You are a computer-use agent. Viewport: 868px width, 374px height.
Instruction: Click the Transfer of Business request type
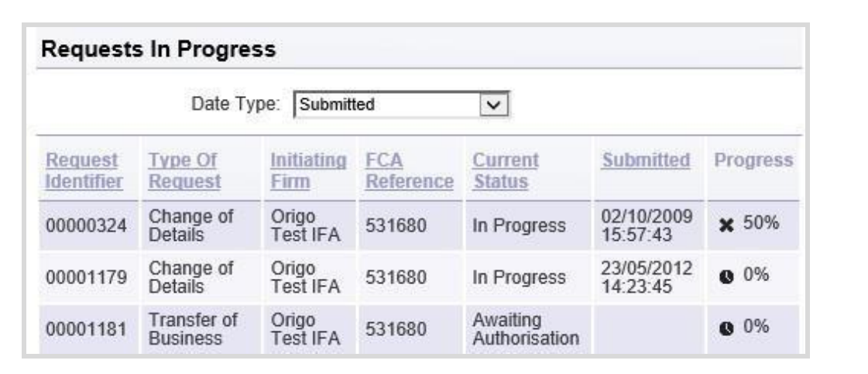click(193, 328)
